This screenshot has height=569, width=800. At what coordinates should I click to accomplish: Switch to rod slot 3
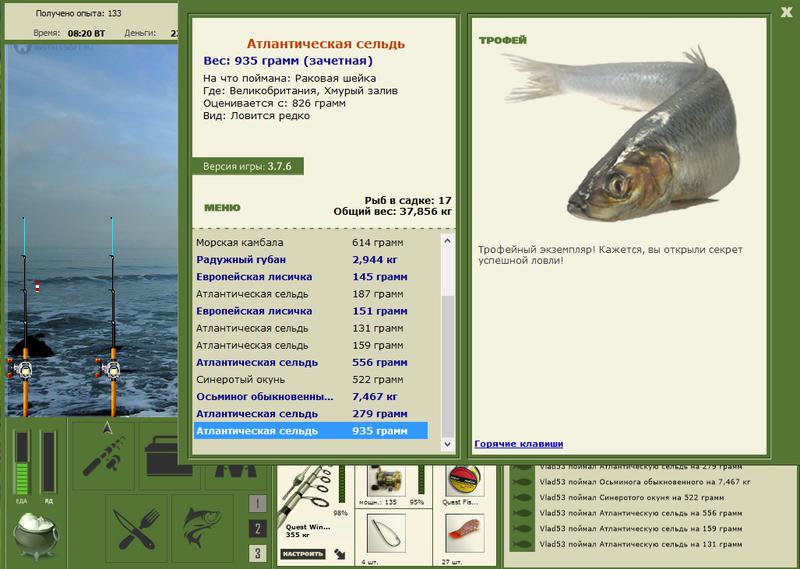(x=258, y=553)
